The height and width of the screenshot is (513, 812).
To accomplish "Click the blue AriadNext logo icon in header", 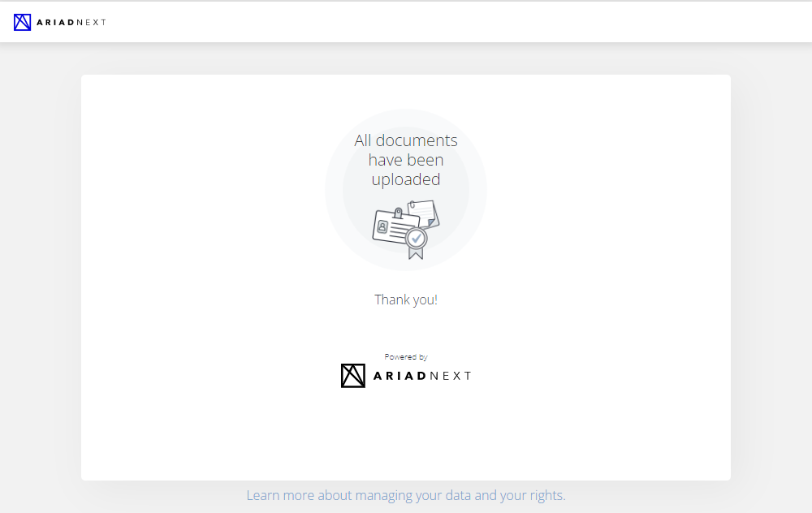I will (x=22, y=22).
